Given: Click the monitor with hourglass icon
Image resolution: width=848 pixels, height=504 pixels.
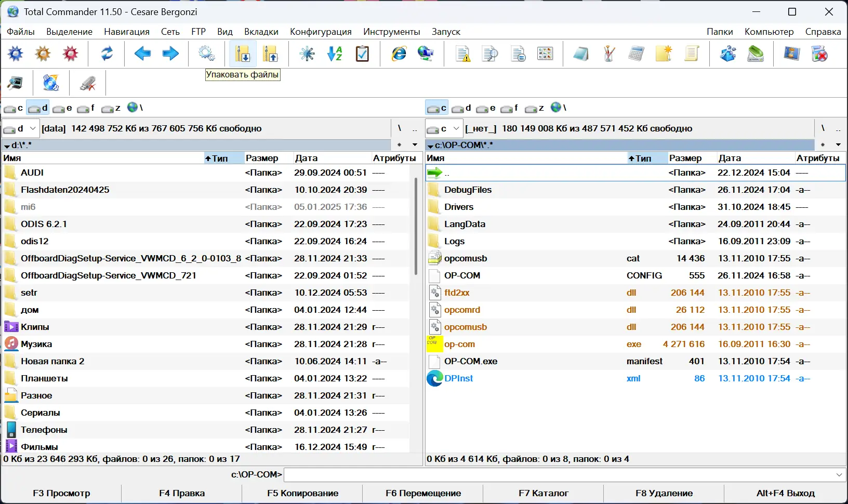Looking at the screenshot, I should click(791, 54).
